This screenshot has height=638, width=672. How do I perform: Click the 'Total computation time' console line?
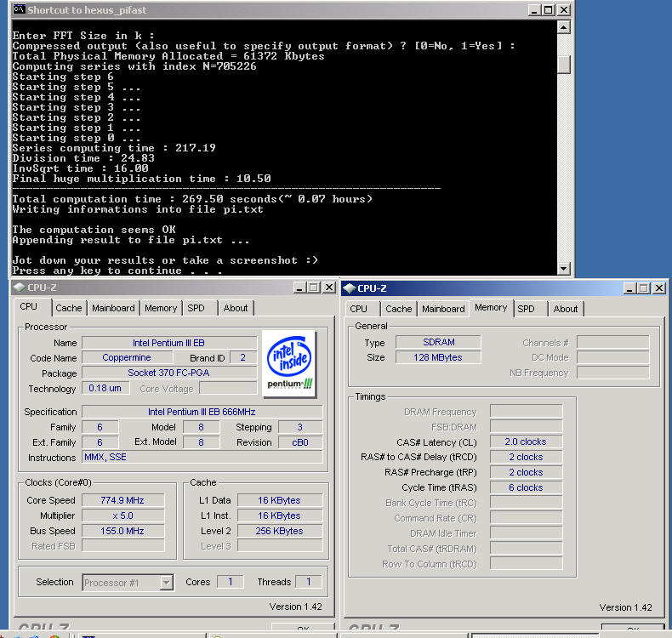point(192,199)
